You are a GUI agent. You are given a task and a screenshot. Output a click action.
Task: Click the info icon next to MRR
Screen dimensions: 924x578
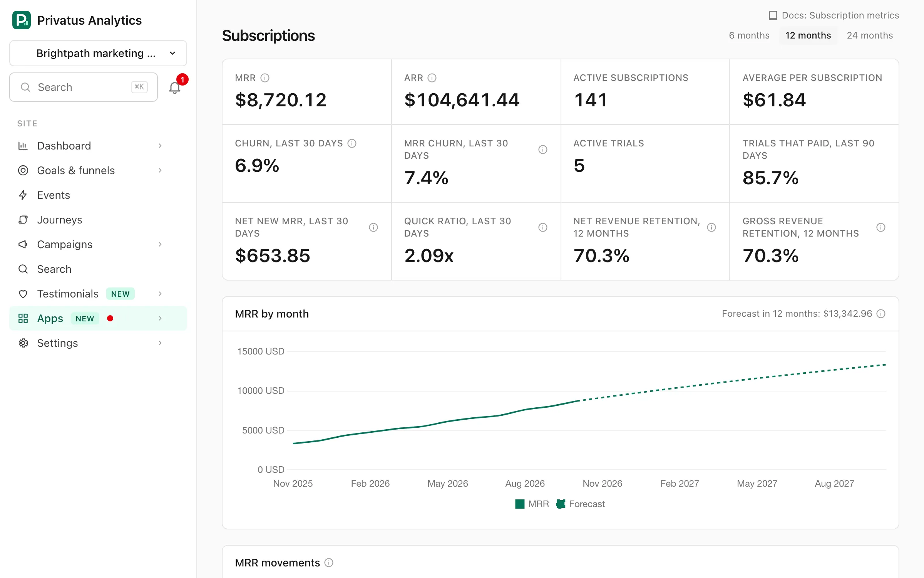265,78
